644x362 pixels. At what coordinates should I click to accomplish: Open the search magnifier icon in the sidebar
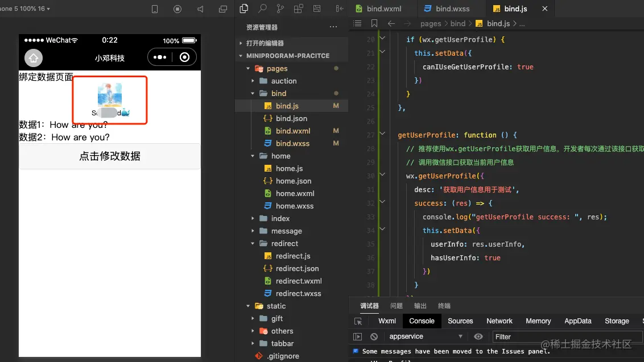262,8
